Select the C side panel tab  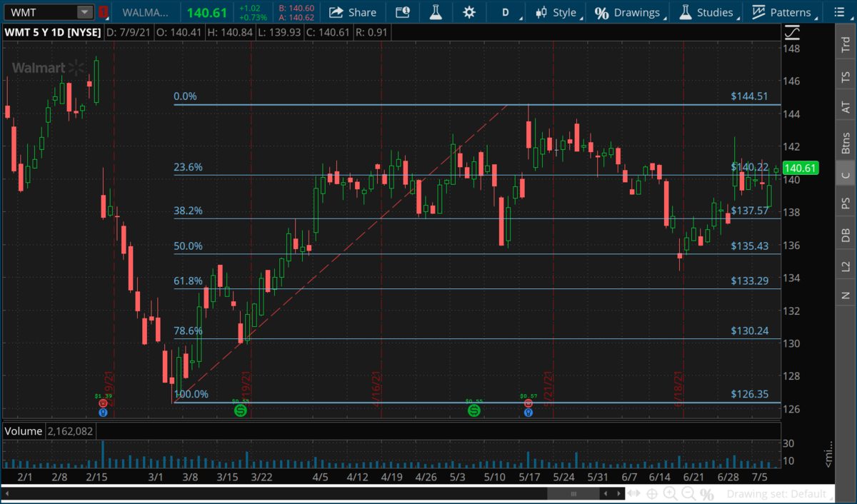[x=846, y=175]
